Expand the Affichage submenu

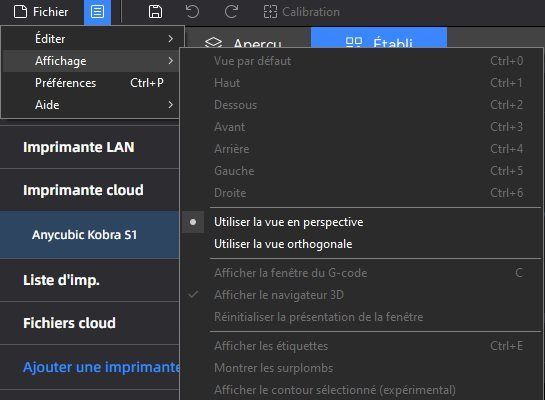91,61
